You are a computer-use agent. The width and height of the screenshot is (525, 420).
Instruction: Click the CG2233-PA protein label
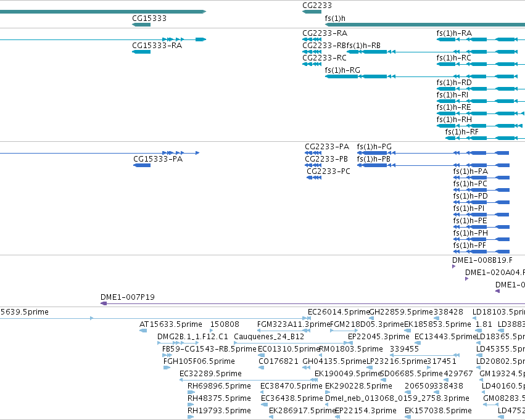click(x=327, y=147)
